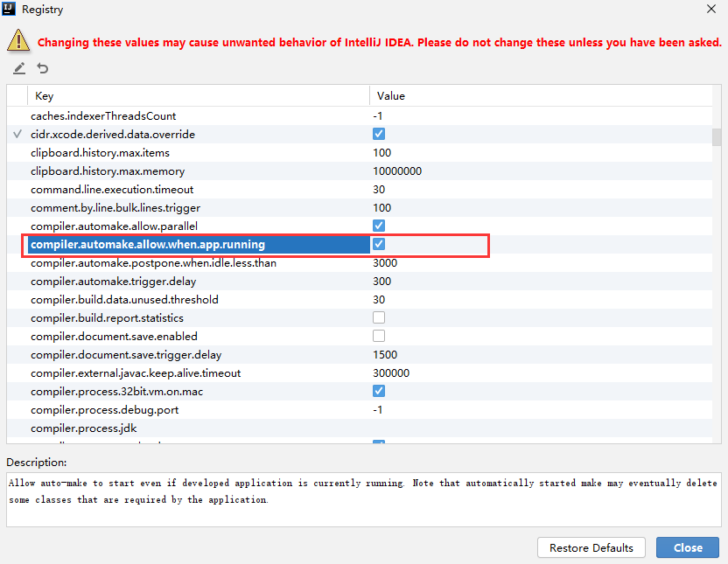This screenshot has height=564, width=728.
Task: Toggle compiler.process.32bit.vm.on.mac checkbox
Action: coord(379,391)
